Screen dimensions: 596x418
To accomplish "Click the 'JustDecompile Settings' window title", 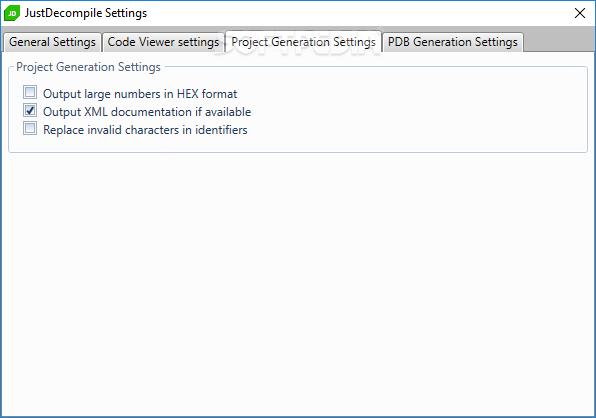I will (86, 13).
